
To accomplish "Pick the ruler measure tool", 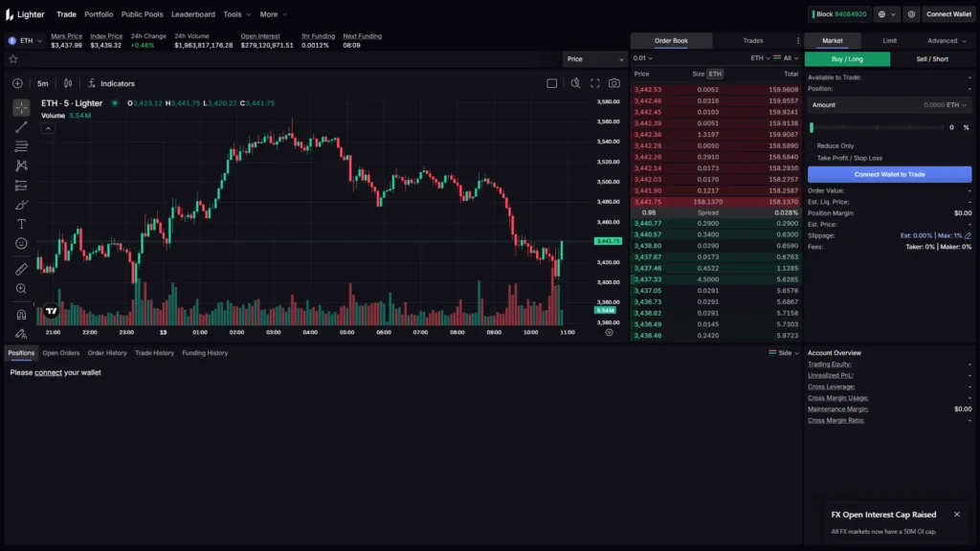I will 21,269.
